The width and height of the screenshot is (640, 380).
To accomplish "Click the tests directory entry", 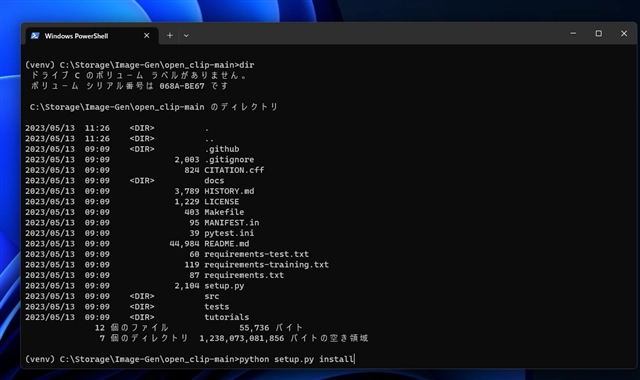I will pos(216,307).
